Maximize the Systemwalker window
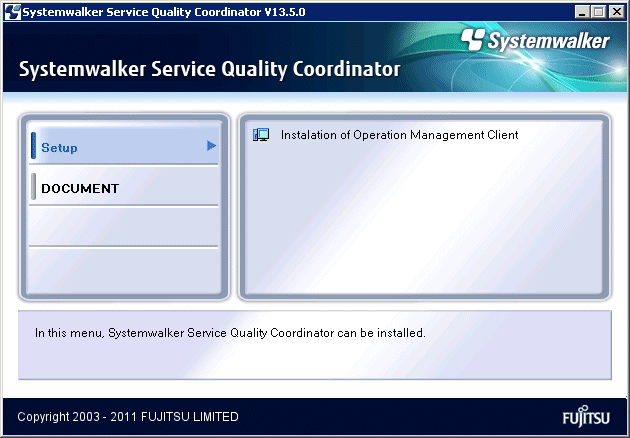This screenshot has height=438, width=630. [598, 12]
